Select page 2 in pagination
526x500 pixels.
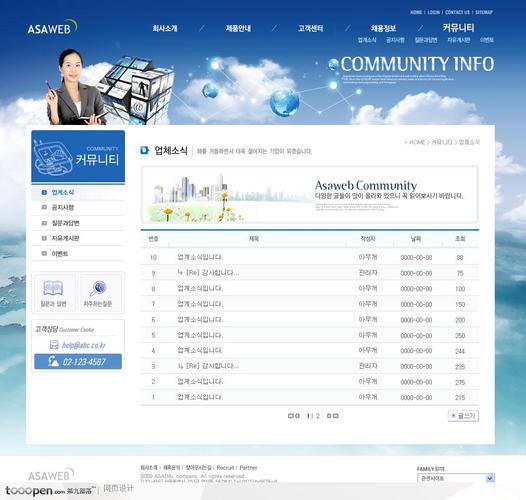pos(318,416)
